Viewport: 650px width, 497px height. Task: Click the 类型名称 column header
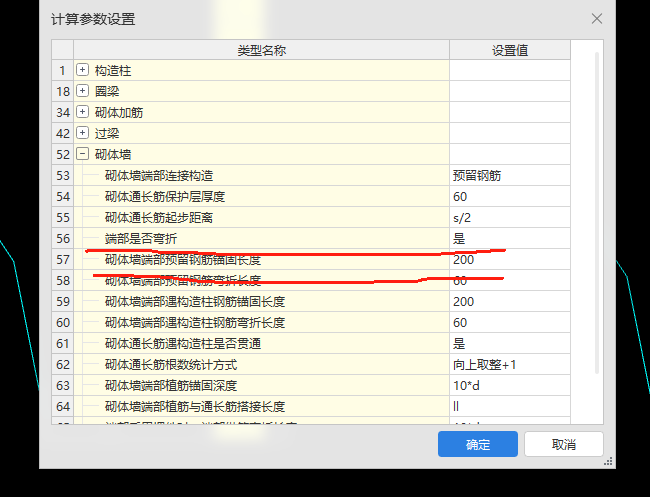(262, 50)
